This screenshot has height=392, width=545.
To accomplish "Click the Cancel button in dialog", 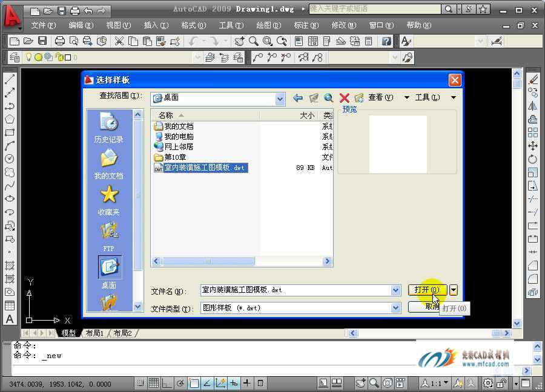I will tap(424, 307).
